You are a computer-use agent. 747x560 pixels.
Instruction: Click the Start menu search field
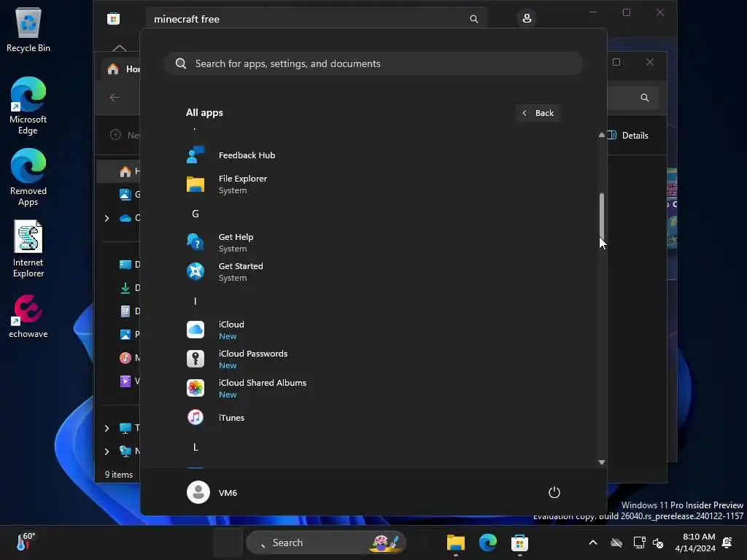coord(373,63)
